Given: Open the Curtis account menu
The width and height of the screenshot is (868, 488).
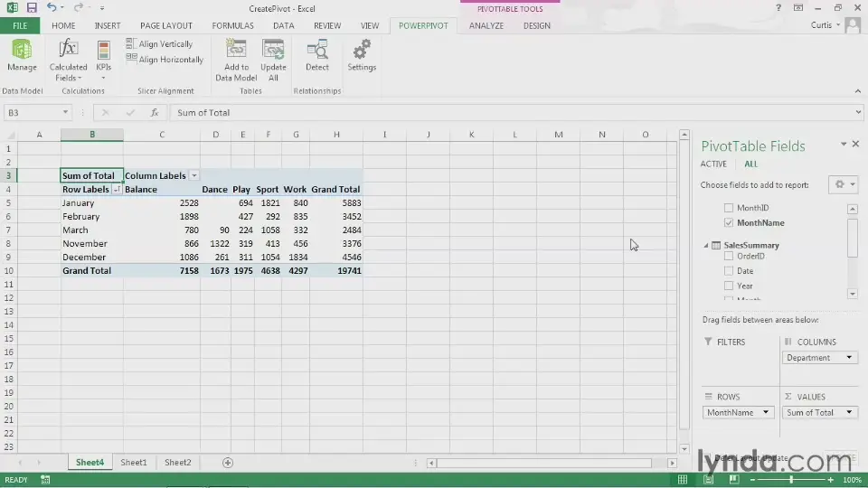Looking at the screenshot, I should 825,25.
